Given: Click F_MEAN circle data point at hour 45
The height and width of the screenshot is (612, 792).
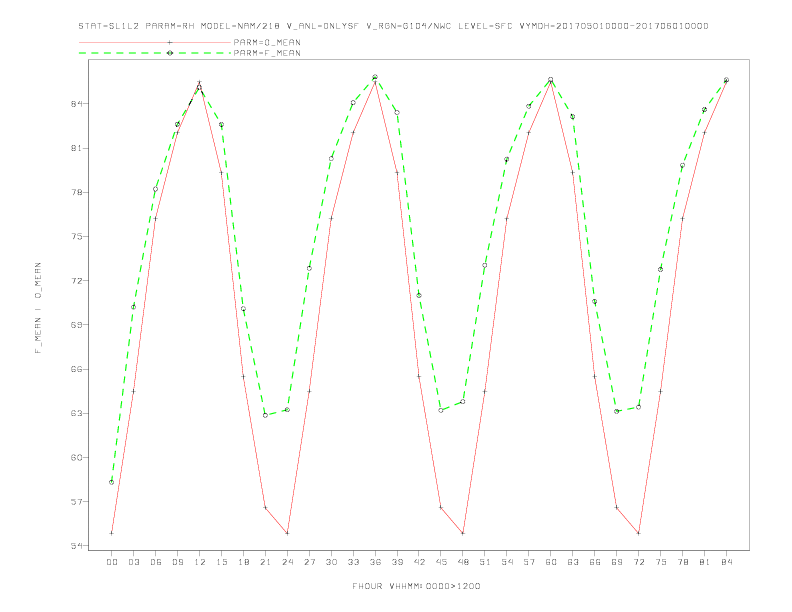Looking at the screenshot, I should (x=441, y=410).
